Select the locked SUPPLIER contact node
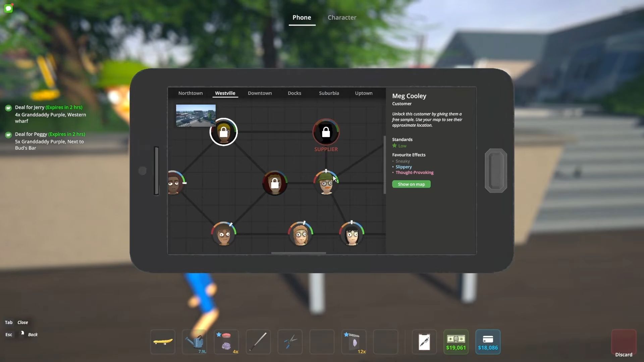 326,132
